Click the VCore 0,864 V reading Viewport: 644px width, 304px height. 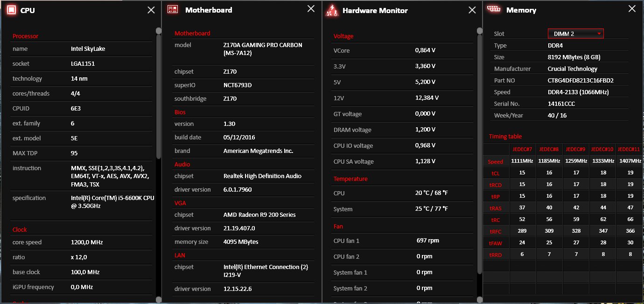[x=425, y=50]
